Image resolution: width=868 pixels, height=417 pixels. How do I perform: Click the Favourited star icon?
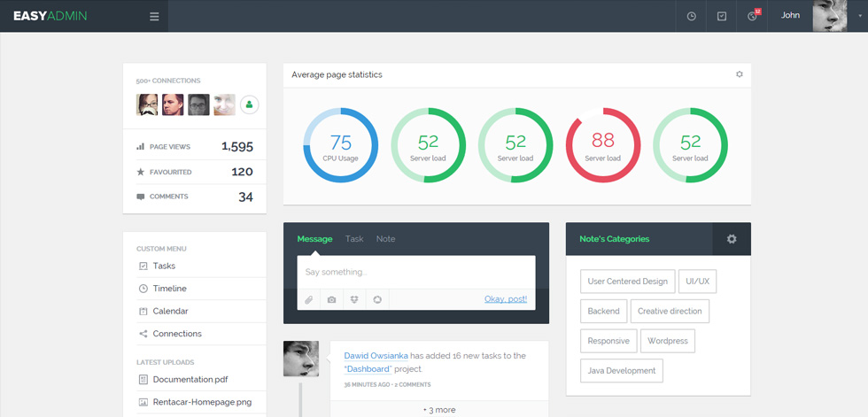[141, 172]
